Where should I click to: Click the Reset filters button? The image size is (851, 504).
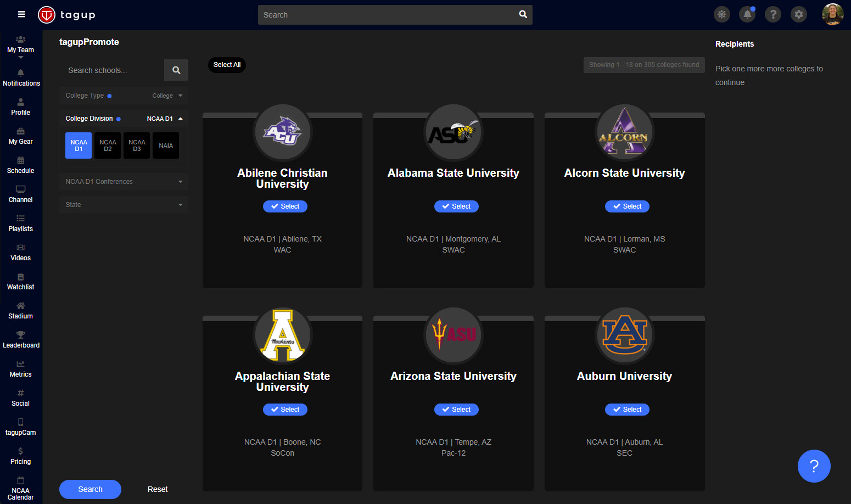(158, 489)
